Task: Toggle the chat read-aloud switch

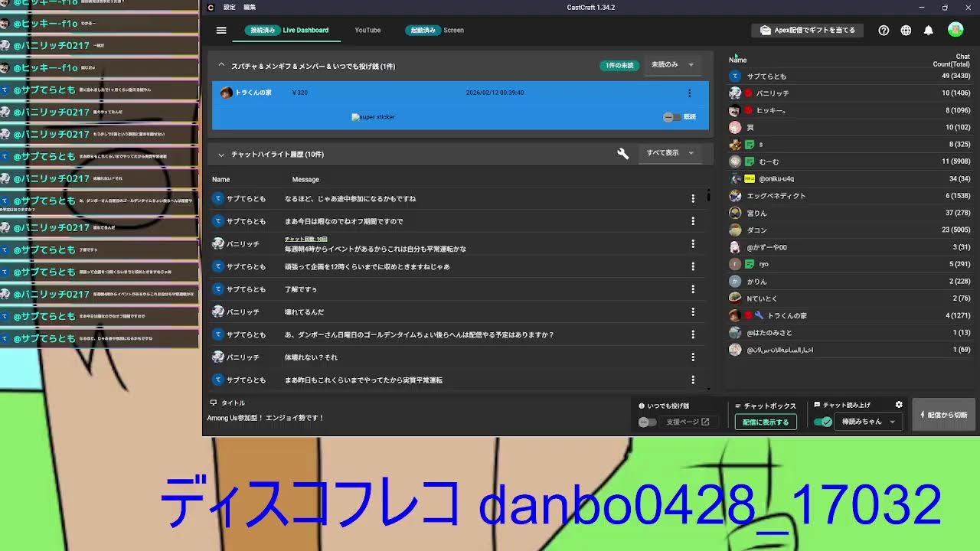Action: [823, 422]
